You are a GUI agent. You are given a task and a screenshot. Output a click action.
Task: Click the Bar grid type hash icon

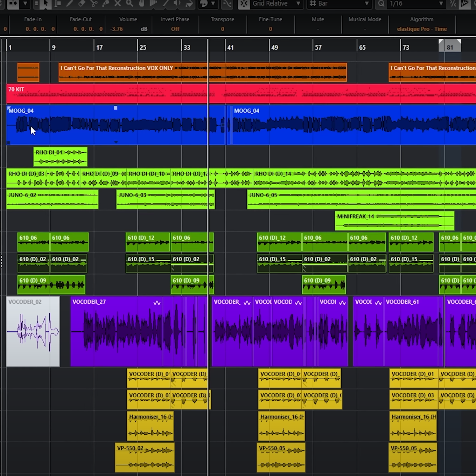click(x=313, y=4)
